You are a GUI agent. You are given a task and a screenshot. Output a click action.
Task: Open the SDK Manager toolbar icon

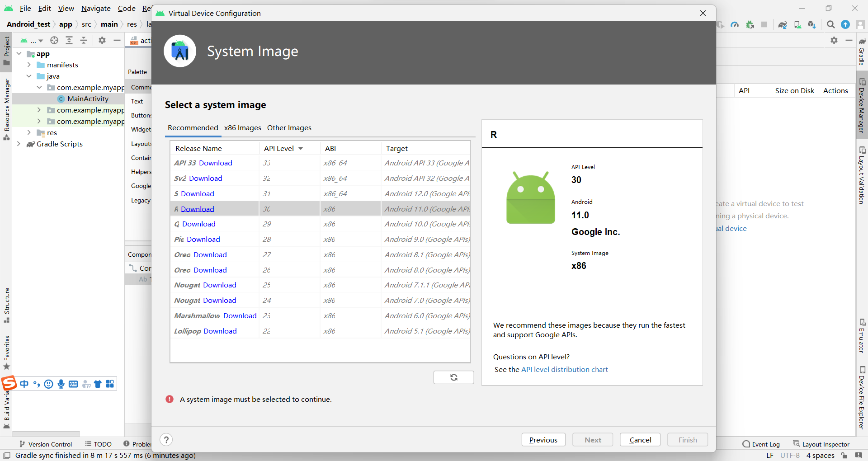tap(812, 24)
